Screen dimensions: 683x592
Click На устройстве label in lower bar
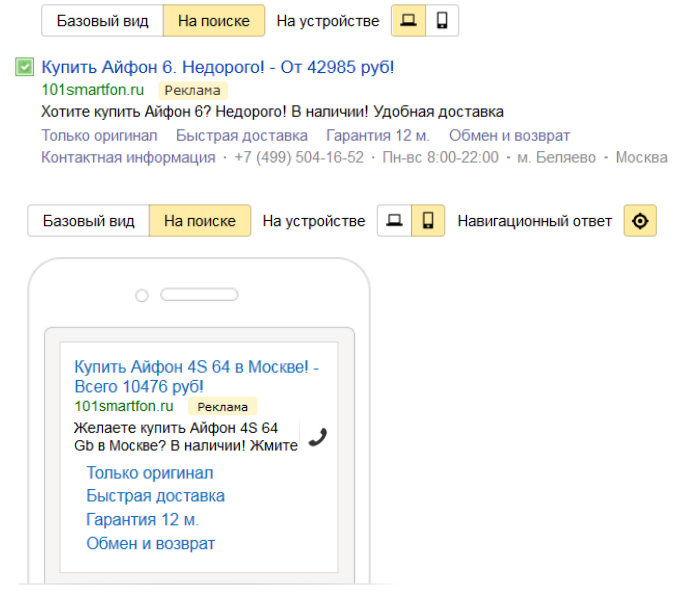point(314,221)
